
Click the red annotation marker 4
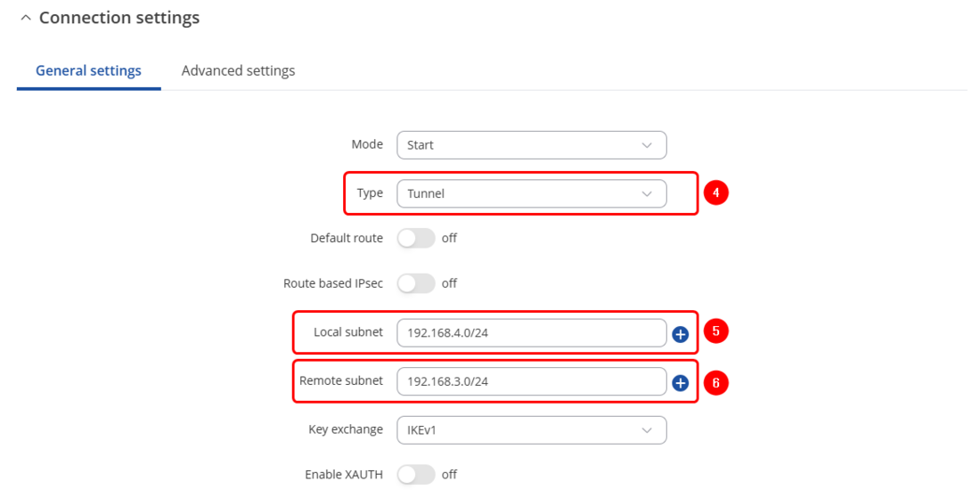tap(715, 192)
